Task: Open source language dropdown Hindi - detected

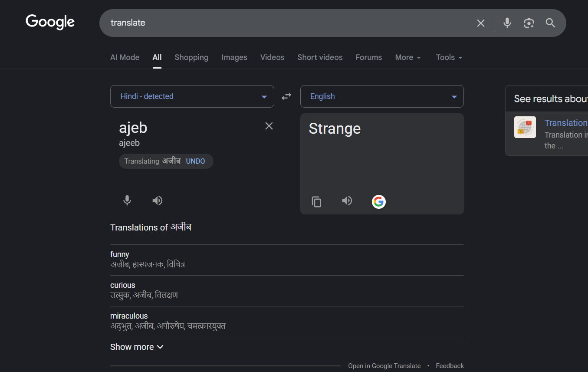Action: click(x=192, y=96)
